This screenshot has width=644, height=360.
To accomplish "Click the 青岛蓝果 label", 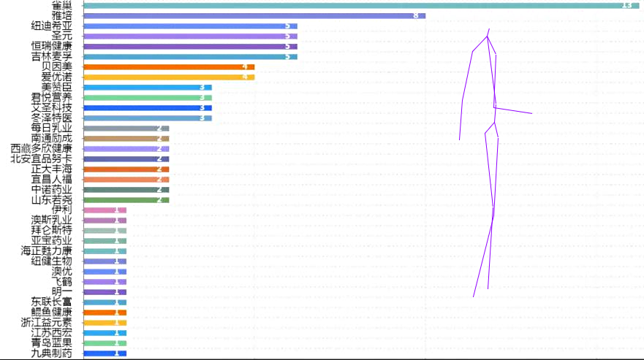I will coord(52,343).
